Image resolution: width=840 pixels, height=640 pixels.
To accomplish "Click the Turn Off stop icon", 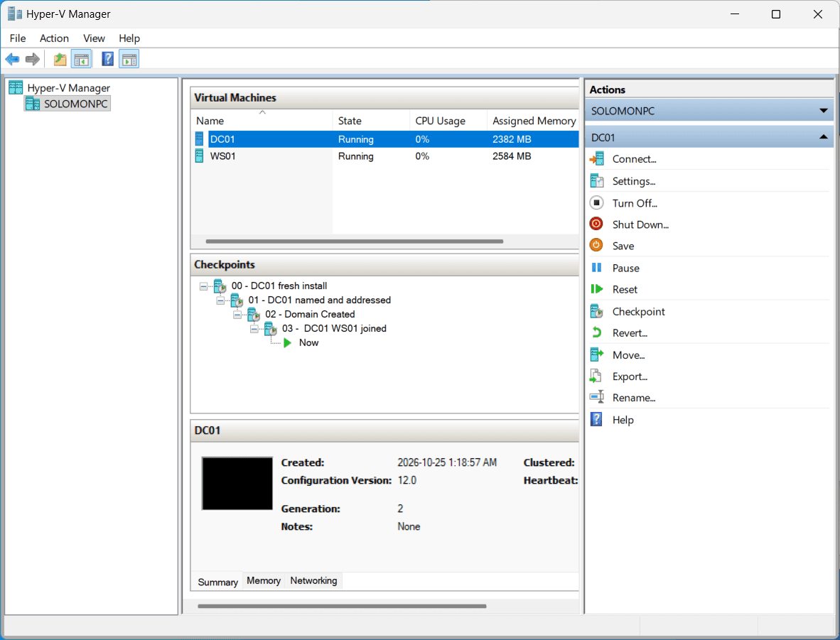I will click(x=596, y=203).
